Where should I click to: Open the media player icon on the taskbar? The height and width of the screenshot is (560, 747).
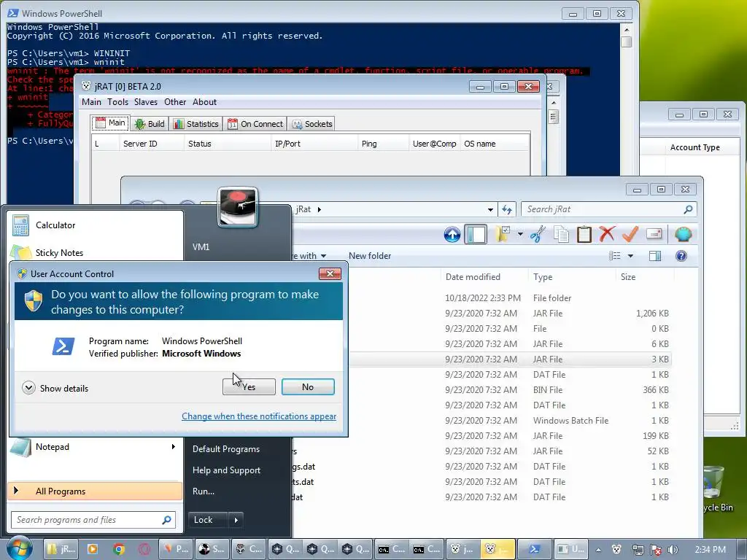click(93, 549)
